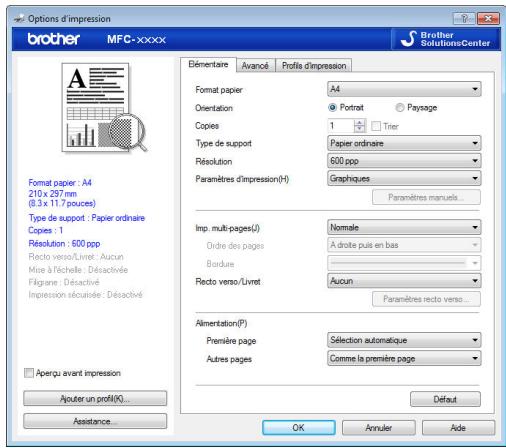Screen dimensions: 506x448
Task: Click the printer icon in the title bar
Action: [19, 18]
